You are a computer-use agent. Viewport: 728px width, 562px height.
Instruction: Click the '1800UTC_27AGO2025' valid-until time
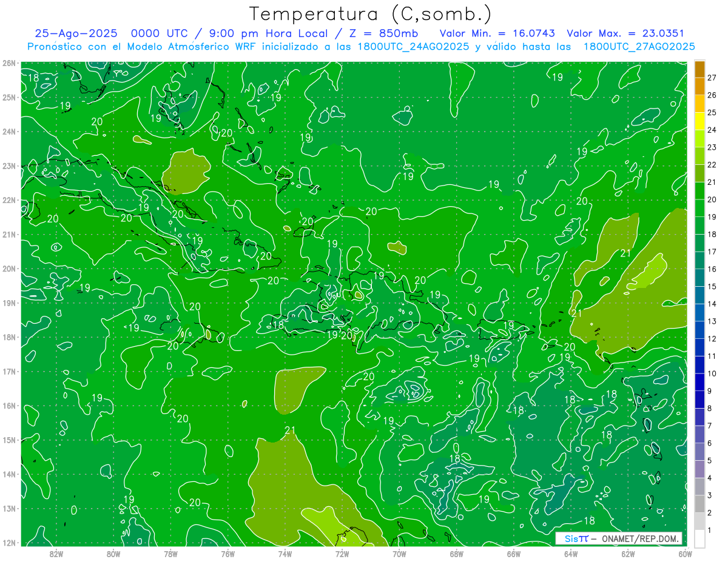click(639, 47)
